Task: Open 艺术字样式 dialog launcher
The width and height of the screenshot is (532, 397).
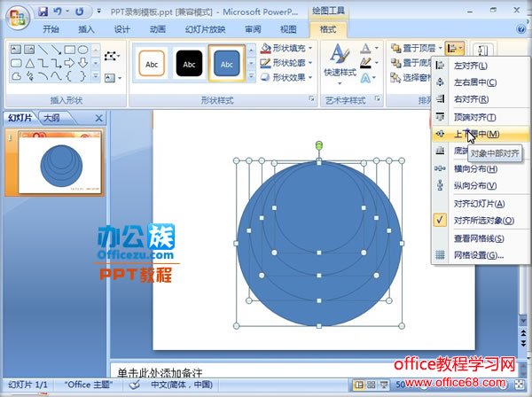Action: tap(377, 98)
